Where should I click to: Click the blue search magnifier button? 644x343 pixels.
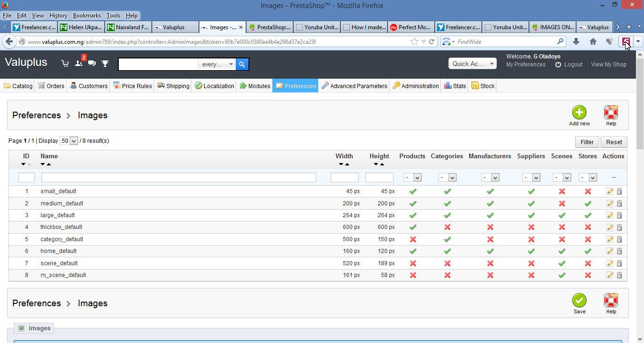pyautogui.click(x=242, y=64)
